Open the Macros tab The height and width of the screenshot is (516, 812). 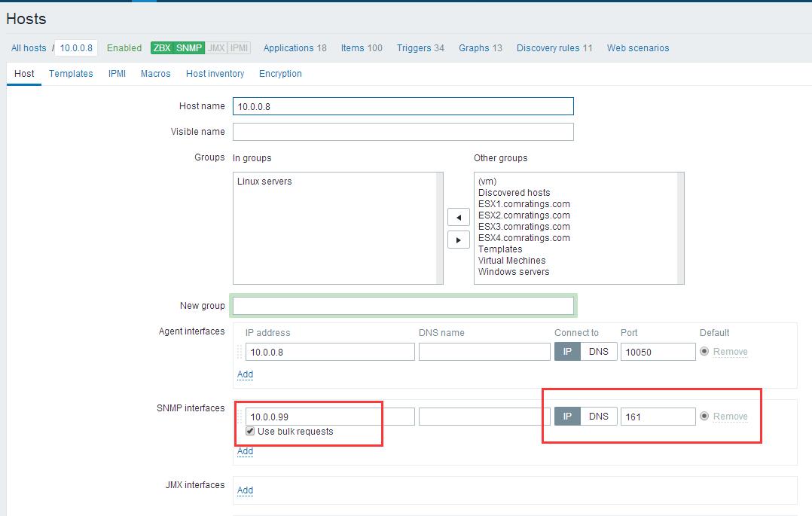coord(155,74)
